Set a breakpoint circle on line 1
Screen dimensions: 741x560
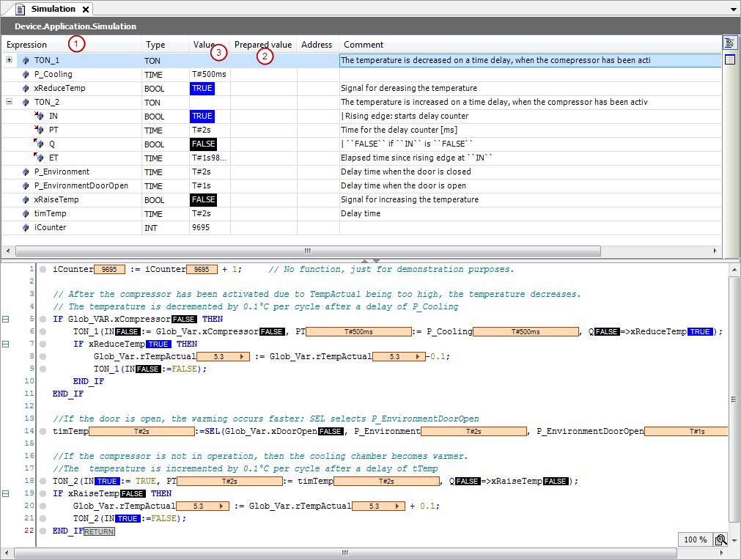pos(42,269)
